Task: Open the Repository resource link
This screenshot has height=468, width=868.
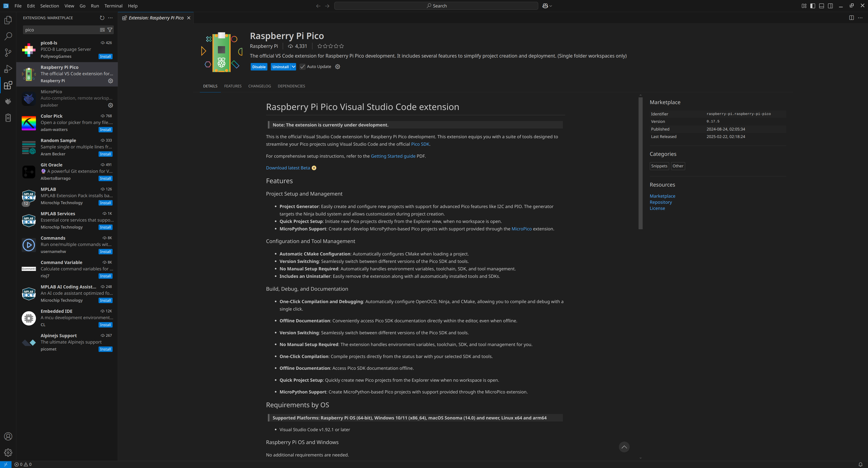Action: coord(660,202)
